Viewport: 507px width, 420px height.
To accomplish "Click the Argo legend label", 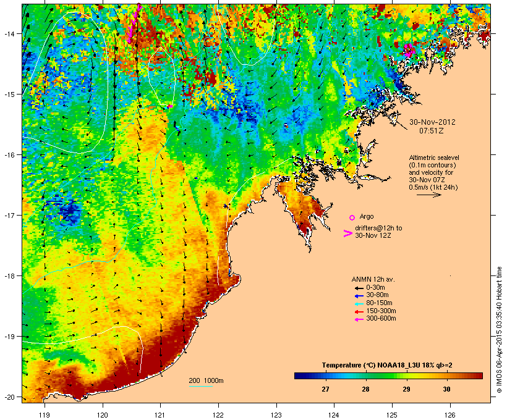I will (367, 216).
